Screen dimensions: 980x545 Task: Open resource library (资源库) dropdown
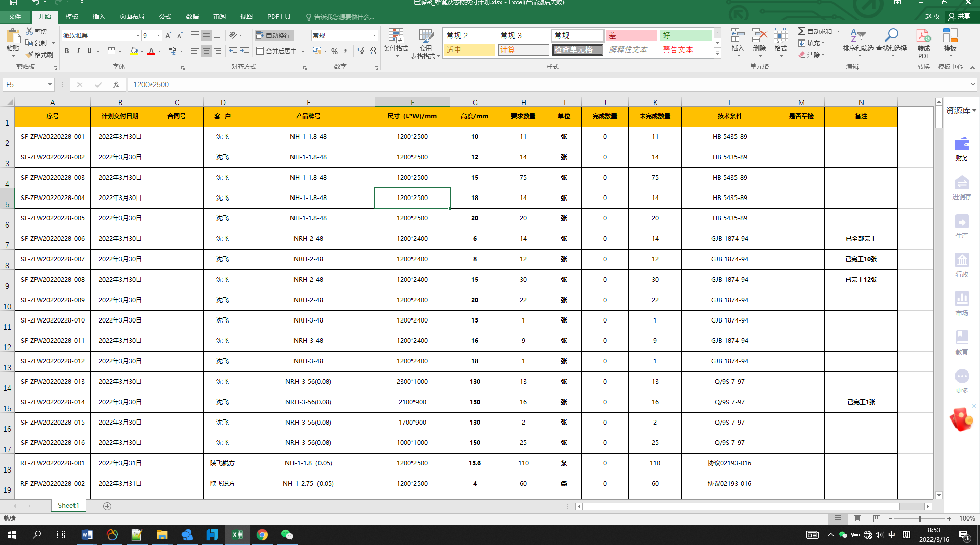961,110
